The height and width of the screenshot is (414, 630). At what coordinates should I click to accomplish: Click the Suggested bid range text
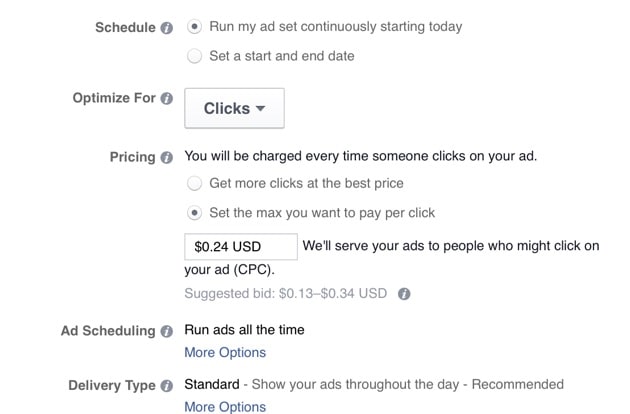pyautogui.click(x=286, y=294)
